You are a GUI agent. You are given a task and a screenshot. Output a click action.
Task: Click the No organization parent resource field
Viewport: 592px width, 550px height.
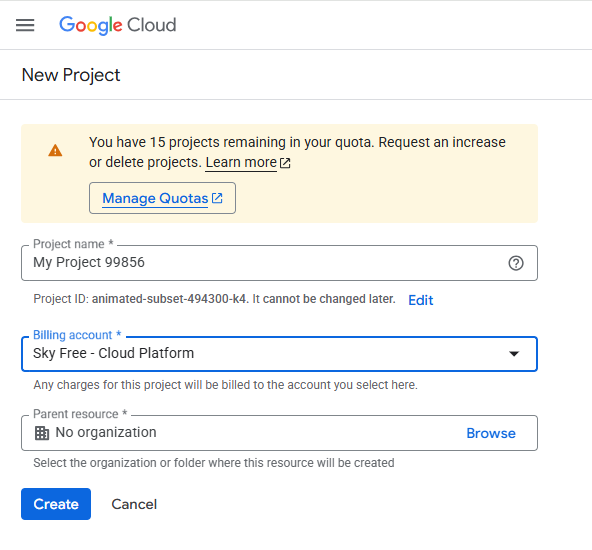pyautogui.click(x=279, y=433)
